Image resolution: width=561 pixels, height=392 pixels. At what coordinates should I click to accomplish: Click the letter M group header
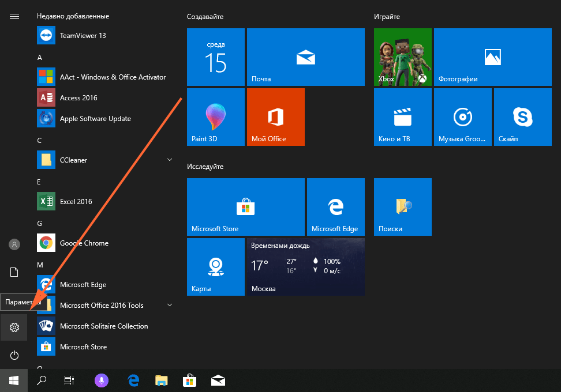click(x=40, y=265)
